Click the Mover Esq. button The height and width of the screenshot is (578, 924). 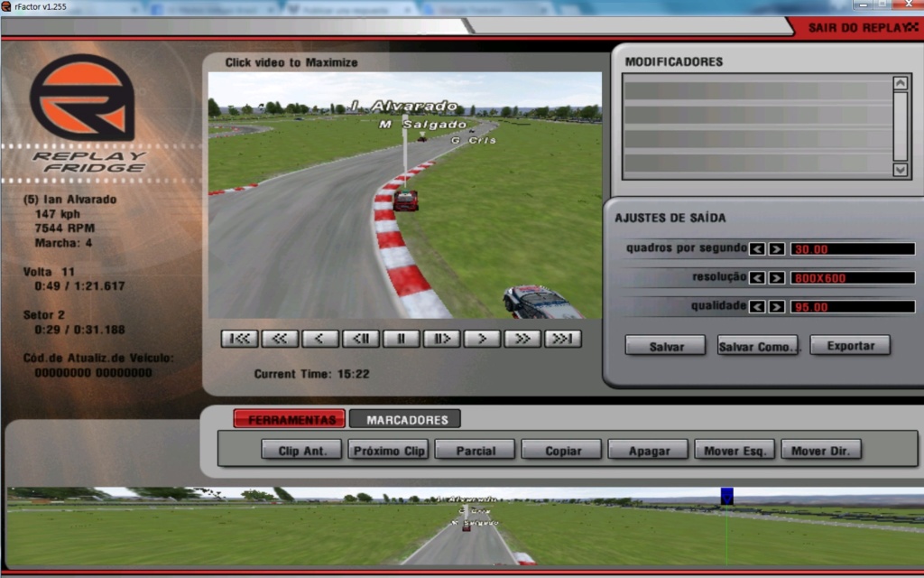[735, 450]
